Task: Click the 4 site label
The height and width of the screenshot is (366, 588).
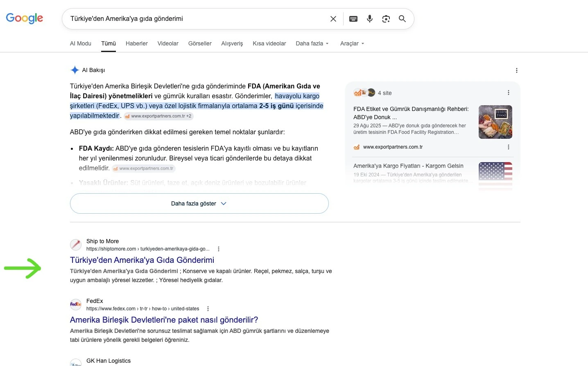Action: [x=385, y=93]
